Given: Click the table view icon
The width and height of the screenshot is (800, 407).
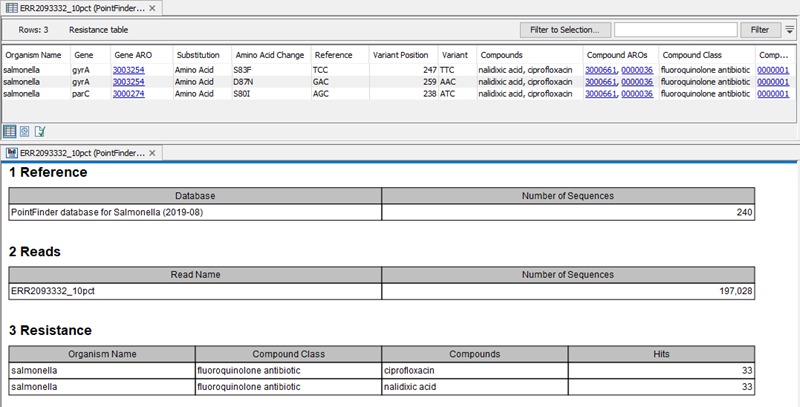Looking at the screenshot, I should tap(10, 131).
